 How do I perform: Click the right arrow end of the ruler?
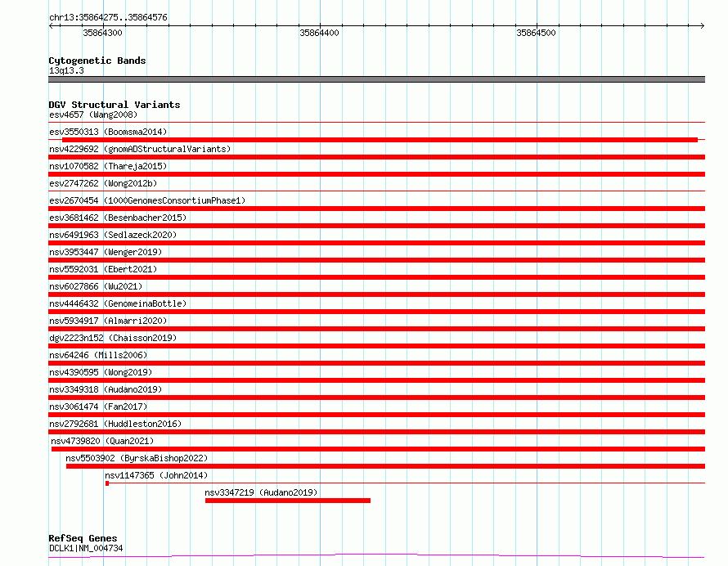coord(702,25)
